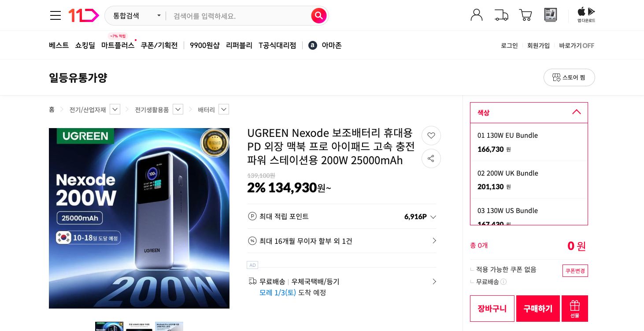
Task: Open the 통합검색 search category dropdown
Action: [134, 15]
